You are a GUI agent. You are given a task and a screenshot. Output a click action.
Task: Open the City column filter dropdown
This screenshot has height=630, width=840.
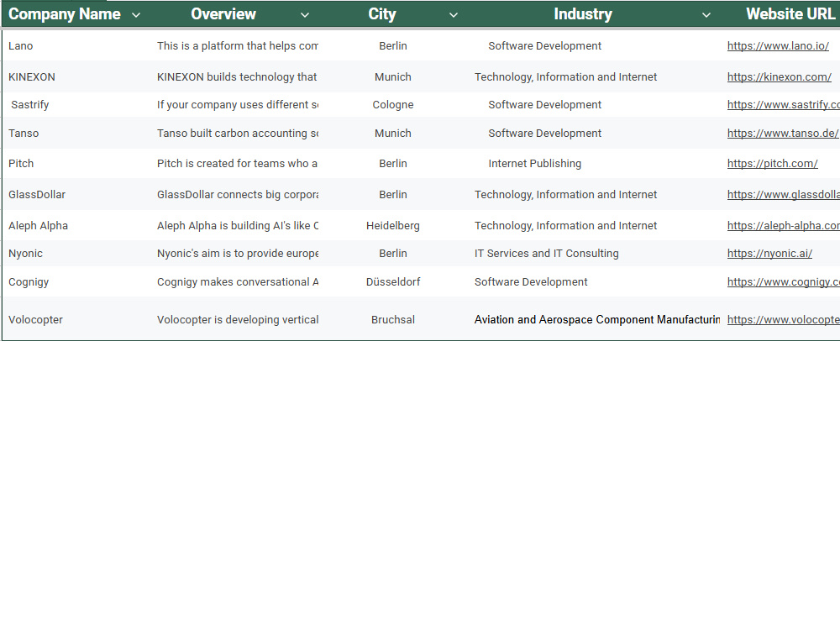point(454,15)
